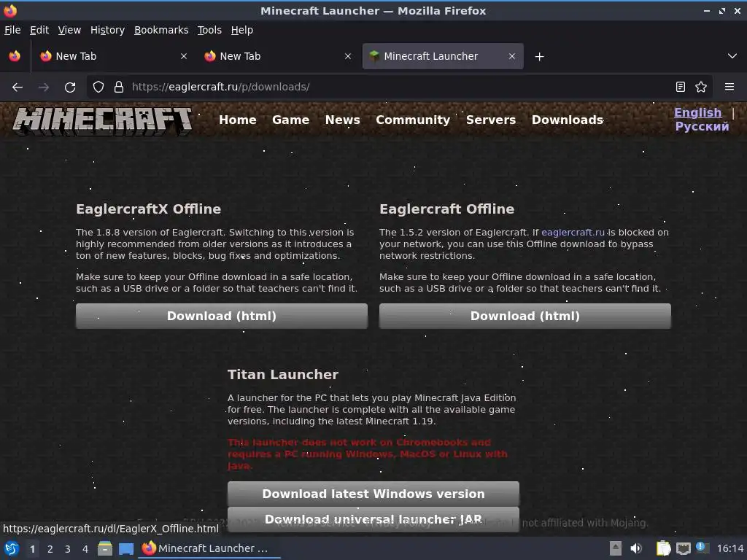Go back using the browser back arrow

(x=18, y=87)
